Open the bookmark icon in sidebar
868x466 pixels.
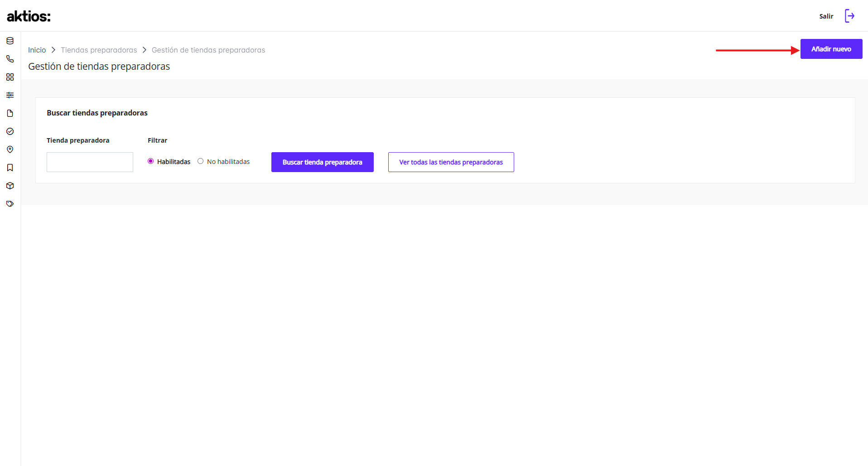tap(10, 168)
